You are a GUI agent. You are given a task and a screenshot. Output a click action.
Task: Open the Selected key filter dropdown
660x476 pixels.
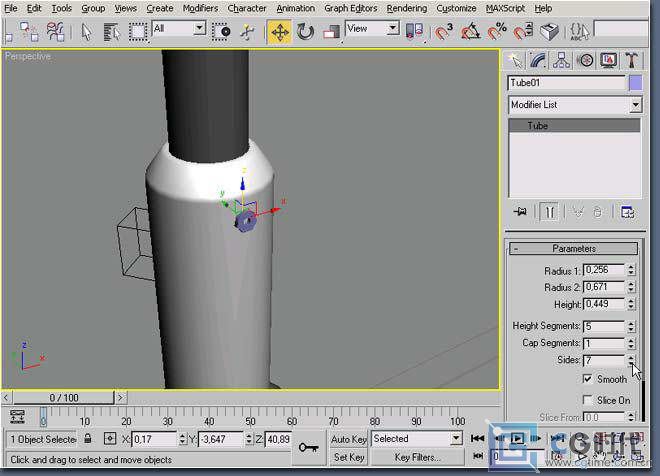click(456, 439)
